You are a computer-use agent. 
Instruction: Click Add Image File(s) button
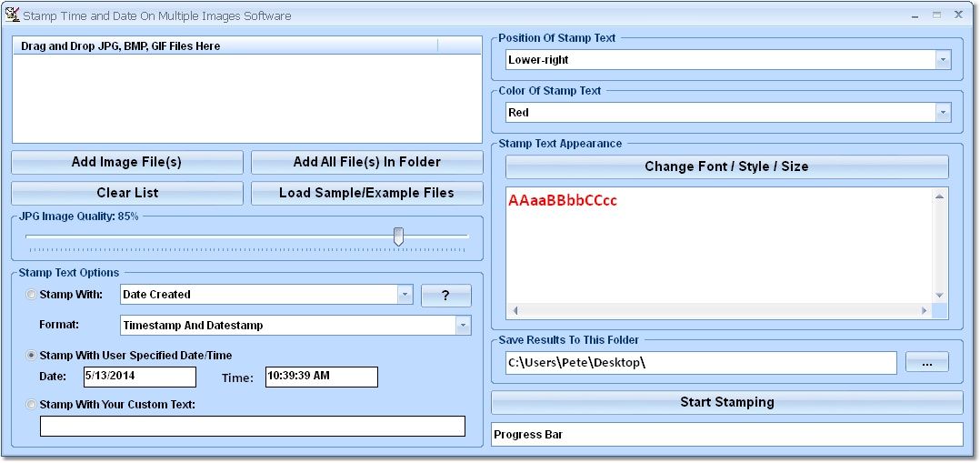tap(127, 162)
